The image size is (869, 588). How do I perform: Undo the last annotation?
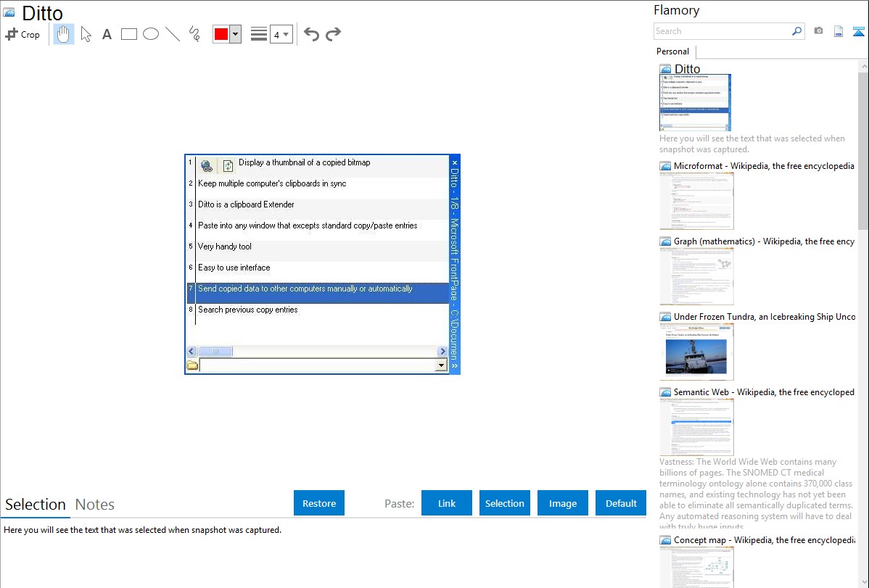pos(311,34)
